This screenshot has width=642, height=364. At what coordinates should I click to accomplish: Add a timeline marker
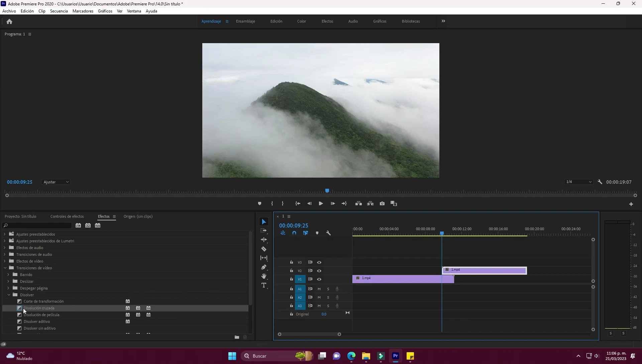(x=317, y=233)
